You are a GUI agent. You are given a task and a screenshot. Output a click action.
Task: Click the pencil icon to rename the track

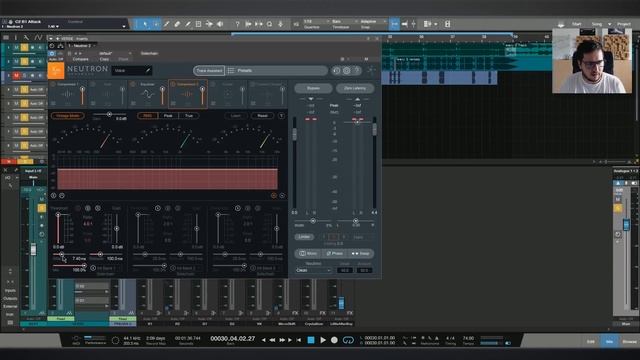[x=148, y=71]
